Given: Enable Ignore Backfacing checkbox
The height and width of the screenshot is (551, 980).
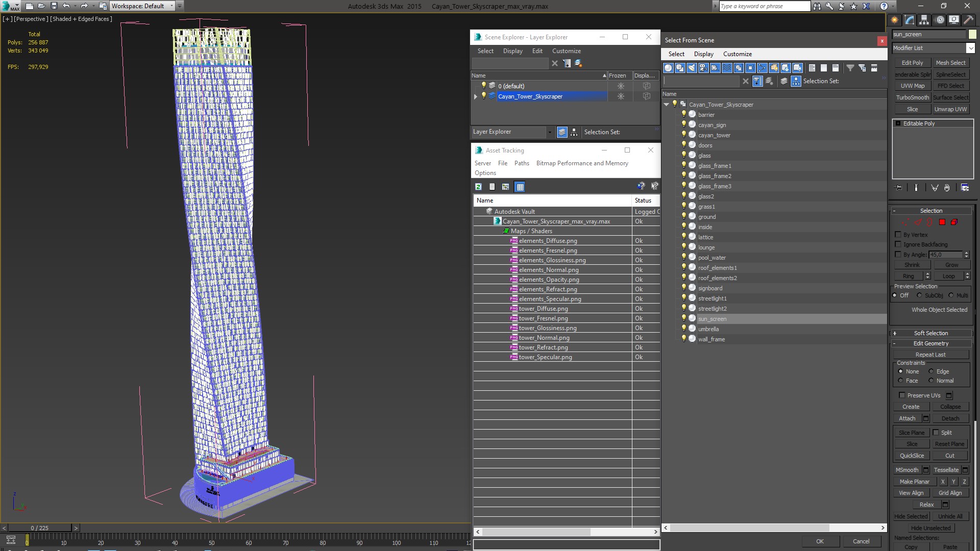Looking at the screenshot, I should tap(898, 244).
